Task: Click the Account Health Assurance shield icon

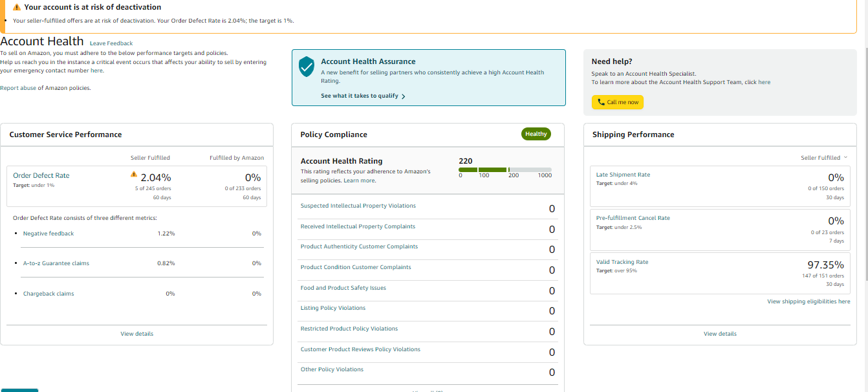Action: pos(307,66)
